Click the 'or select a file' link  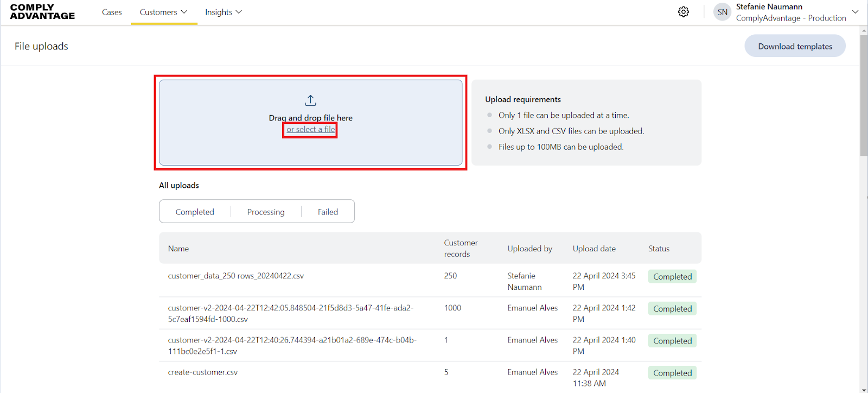[x=311, y=129]
